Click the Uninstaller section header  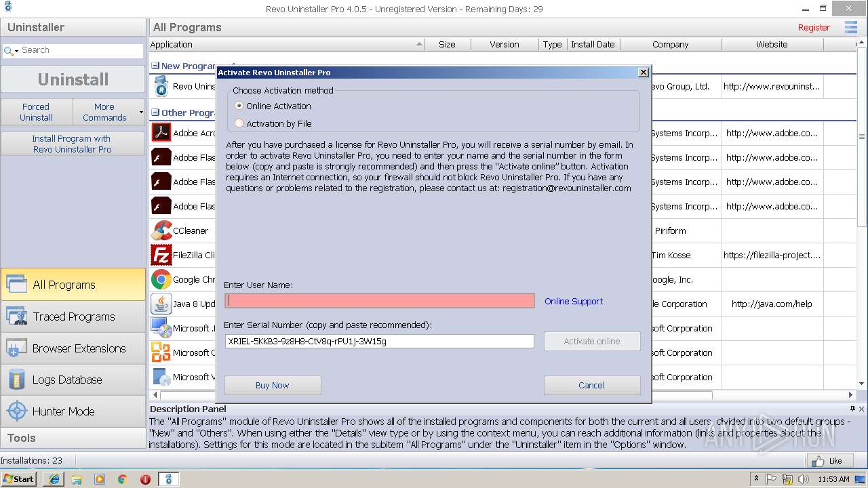[73, 27]
